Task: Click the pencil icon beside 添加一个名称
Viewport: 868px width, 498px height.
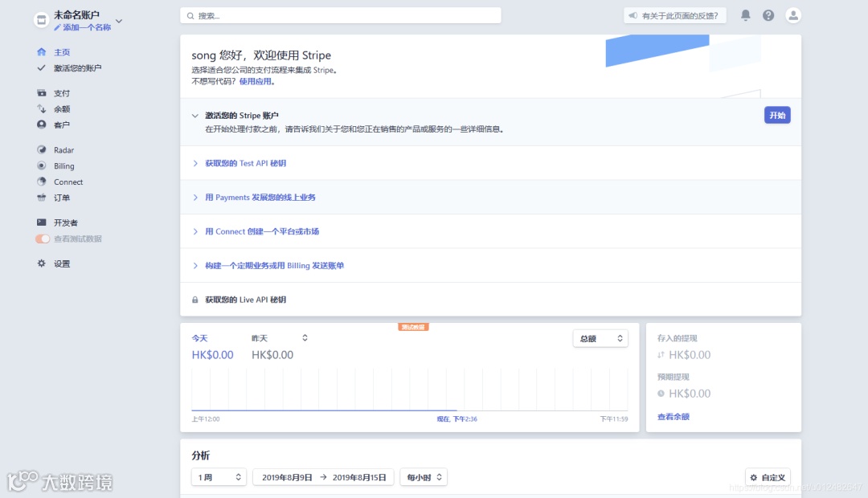Action: click(57, 27)
